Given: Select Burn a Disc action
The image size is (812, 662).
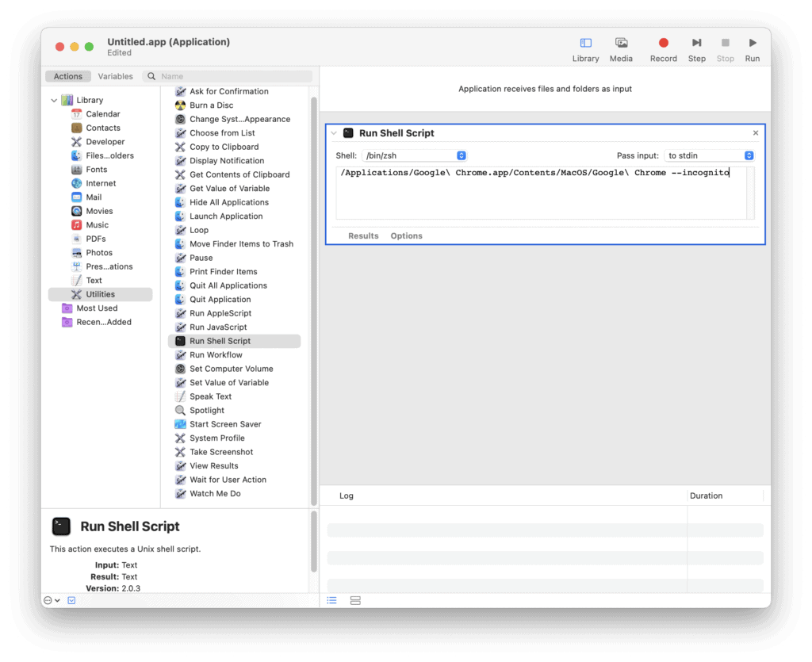Looking at the screenshot, I should pos(211,105).
